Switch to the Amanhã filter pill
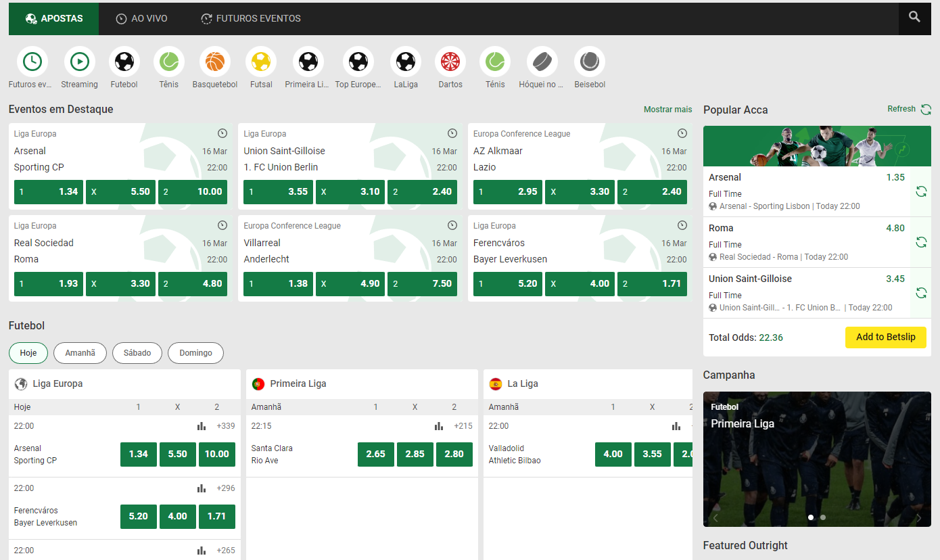 click(80, 352)
